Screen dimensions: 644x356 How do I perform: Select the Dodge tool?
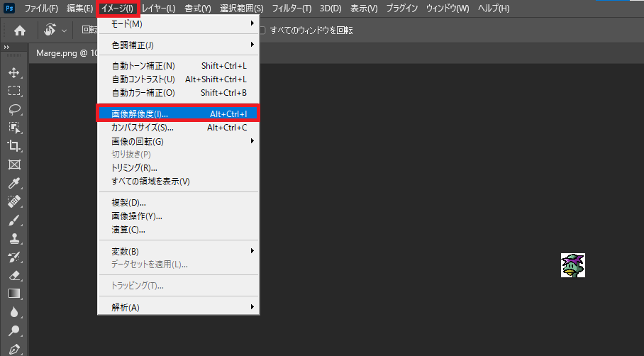14,330
